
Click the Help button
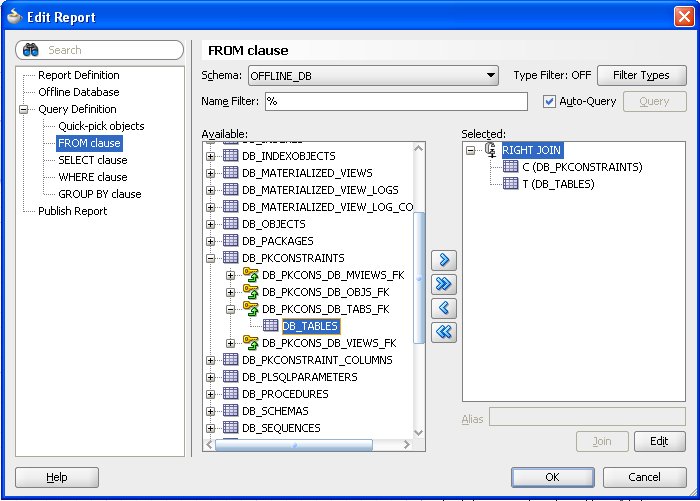[x=57, y=477]
